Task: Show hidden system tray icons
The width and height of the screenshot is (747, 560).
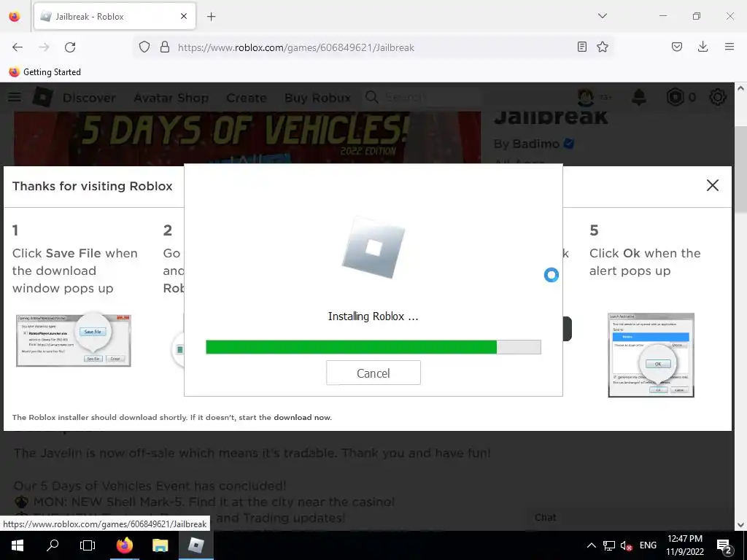Action: tap(591, 545)
